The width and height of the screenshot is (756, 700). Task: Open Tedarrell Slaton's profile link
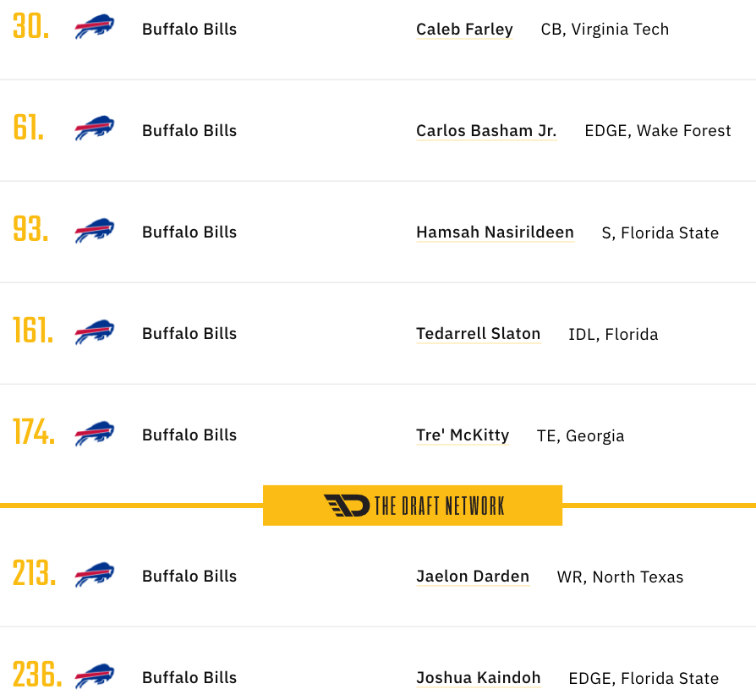[x=479, y=334]
